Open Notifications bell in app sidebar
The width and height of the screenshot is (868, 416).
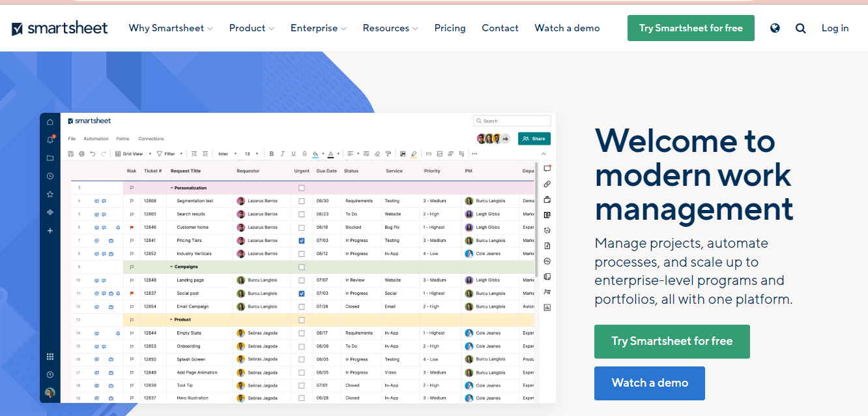click(50, 140)
